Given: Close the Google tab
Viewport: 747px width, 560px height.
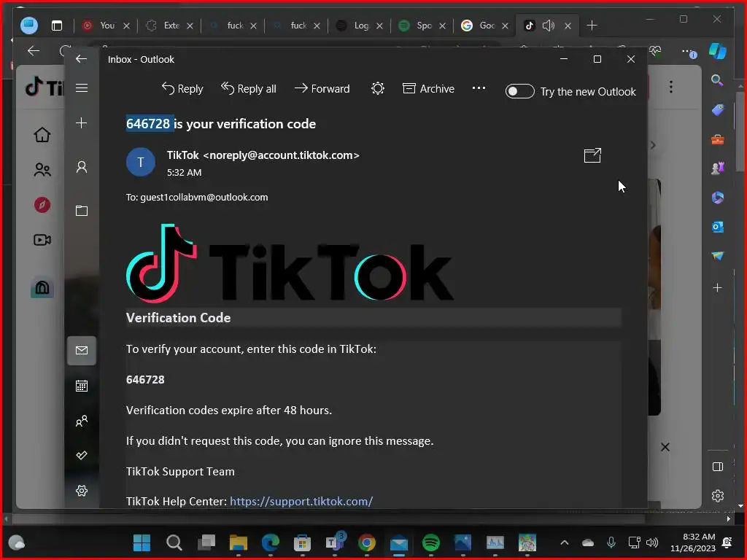Looking at the screenshot, I should point(505,26).
